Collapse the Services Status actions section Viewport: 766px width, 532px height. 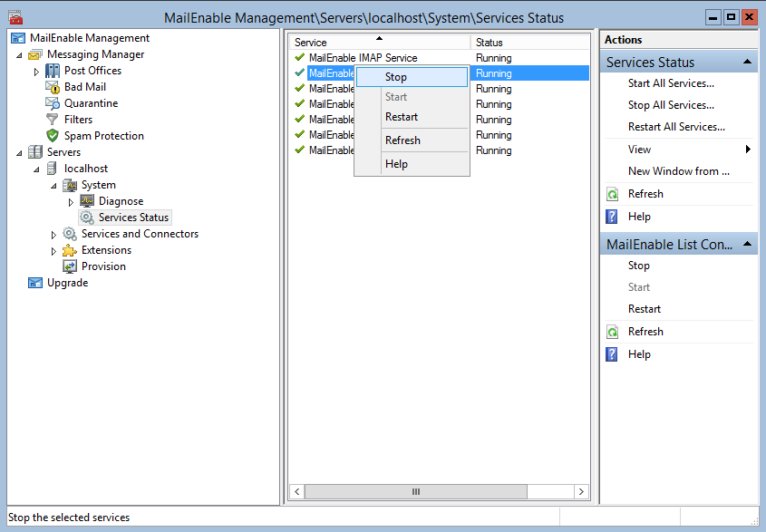click(747, 62)
